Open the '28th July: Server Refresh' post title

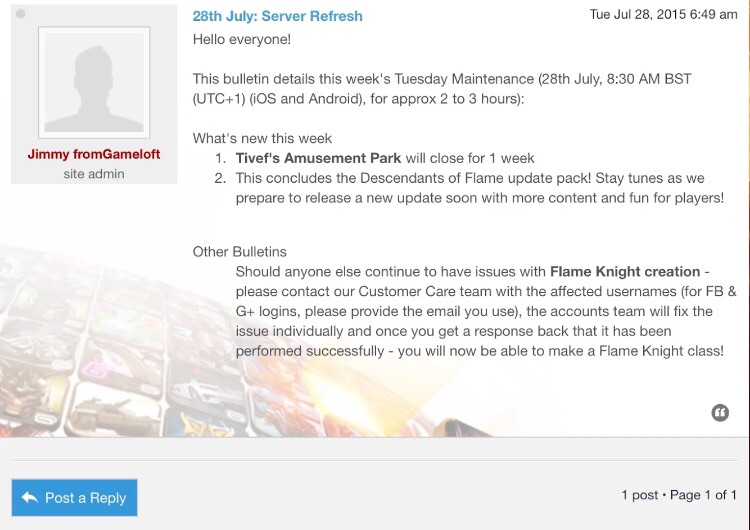click(x=277, y=16)
